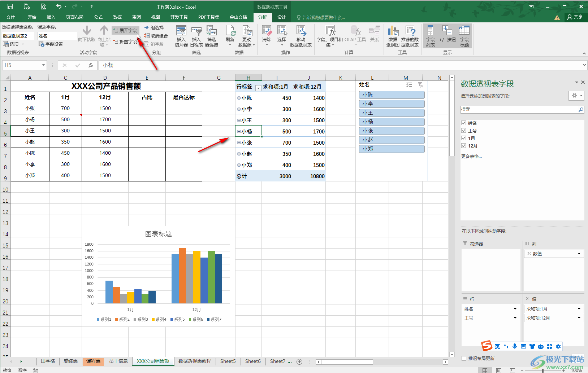Viewport: 588px width, 373px height.
Task: Switch to Page Layout view icon
Action: pos(499,370)
